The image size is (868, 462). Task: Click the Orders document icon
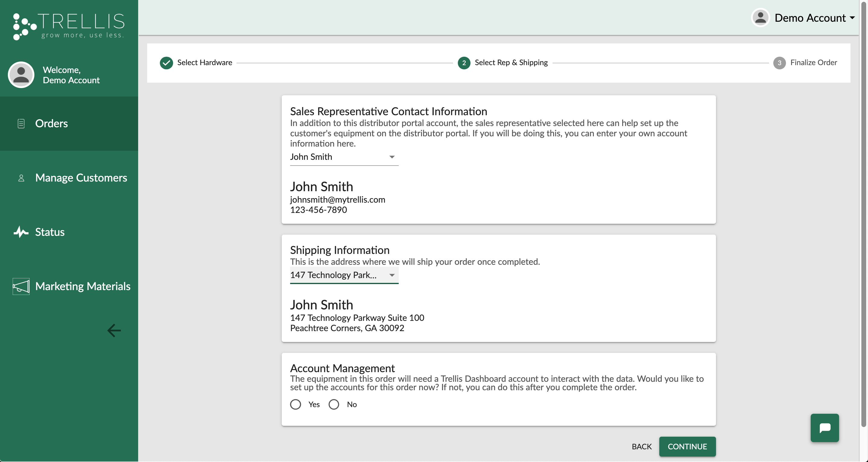[21, 124]
